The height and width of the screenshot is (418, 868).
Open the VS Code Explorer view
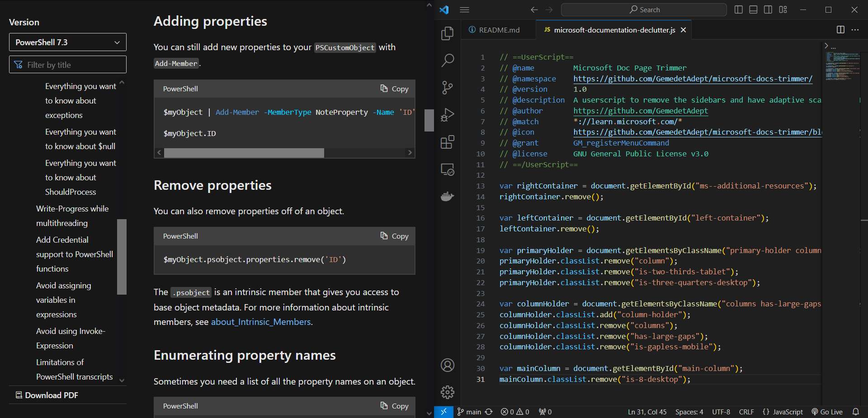click(447, 33)
